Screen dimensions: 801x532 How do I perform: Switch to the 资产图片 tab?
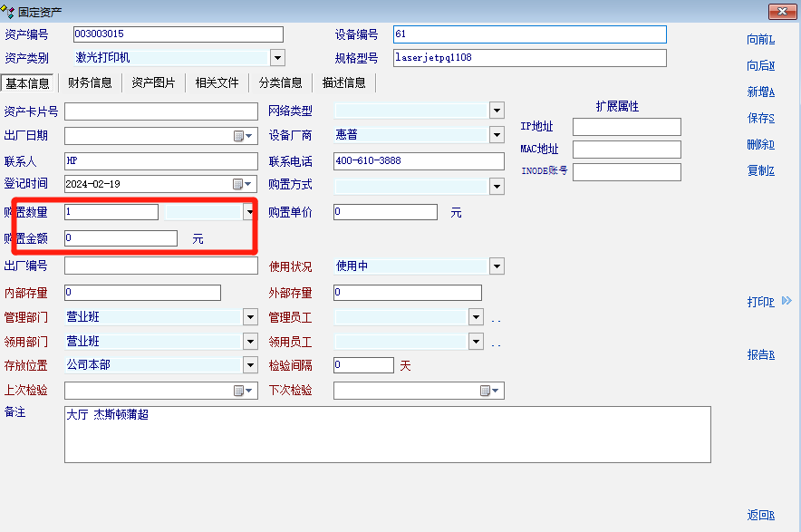click(x=153, y=83)
